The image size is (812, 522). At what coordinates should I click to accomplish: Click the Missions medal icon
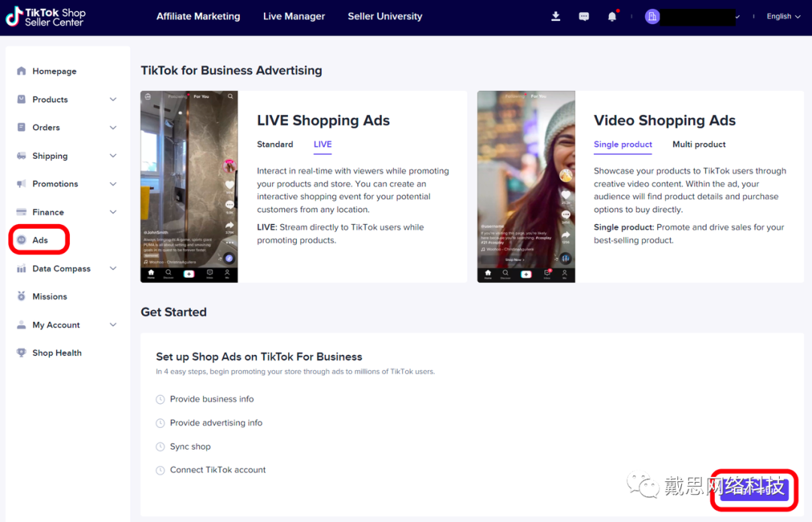(21, 296)
